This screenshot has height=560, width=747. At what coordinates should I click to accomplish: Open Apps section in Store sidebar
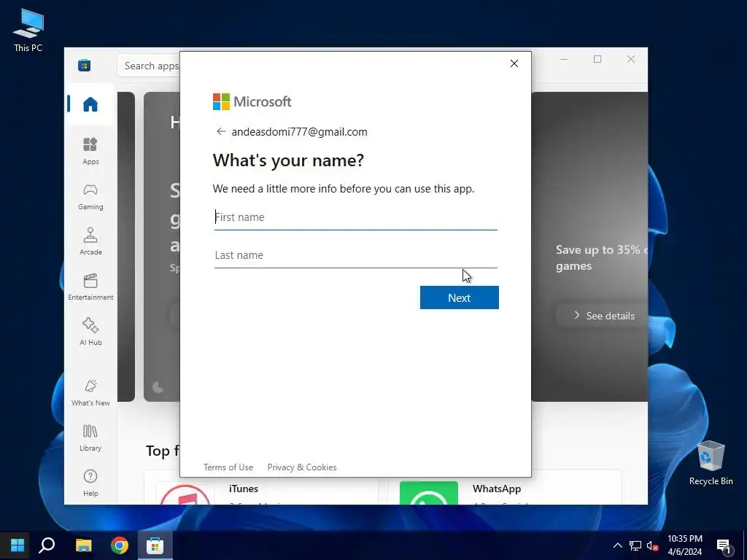(x=90, y=151)
